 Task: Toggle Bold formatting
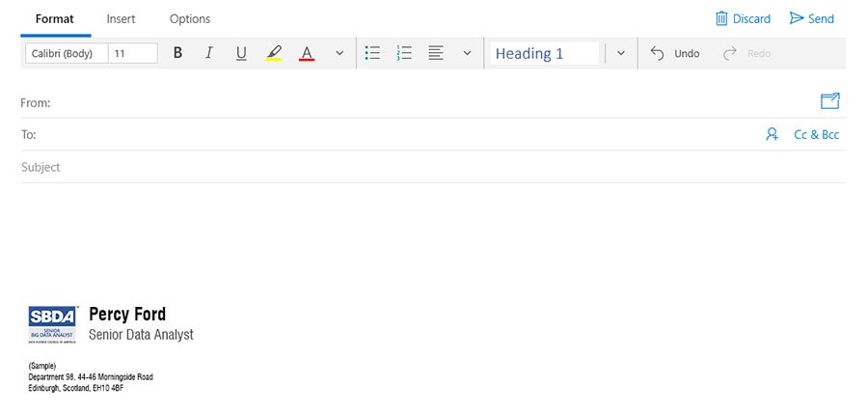[177, 53]
